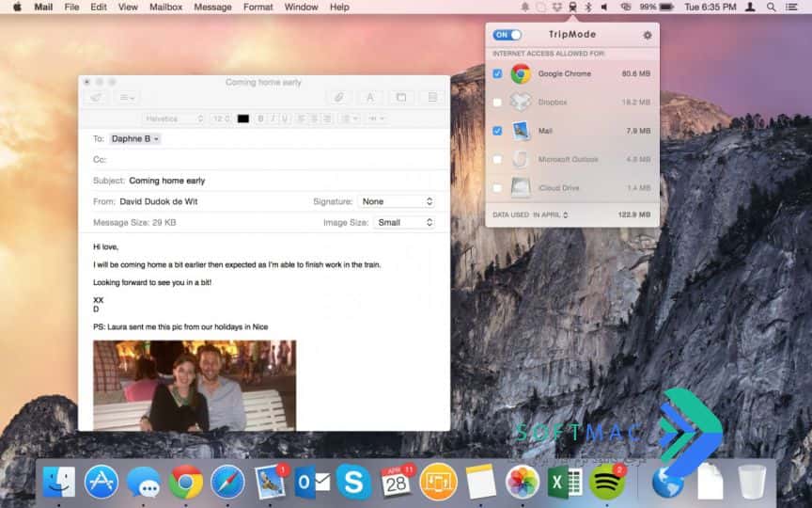This screenshot has width=812, height=508.
Task: Open TripMode settings gear
Action: pyautogui.click(x=648, y=35)
